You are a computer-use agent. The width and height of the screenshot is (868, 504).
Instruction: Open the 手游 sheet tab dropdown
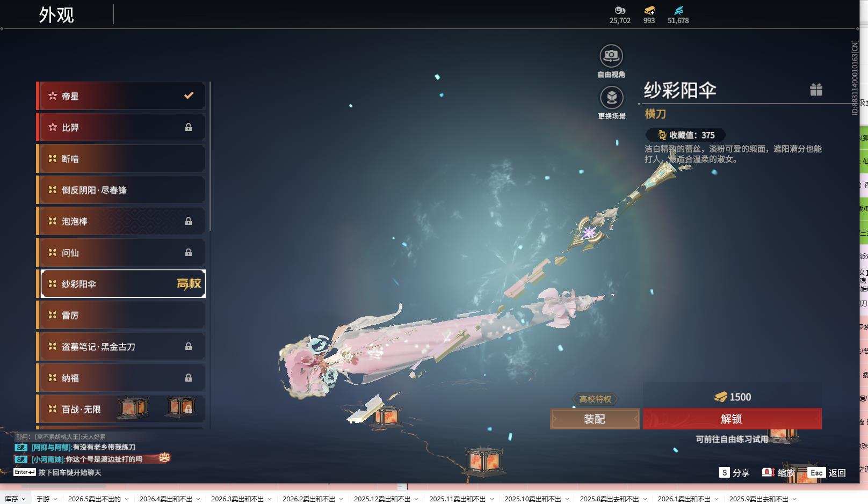tap(55, 499)
